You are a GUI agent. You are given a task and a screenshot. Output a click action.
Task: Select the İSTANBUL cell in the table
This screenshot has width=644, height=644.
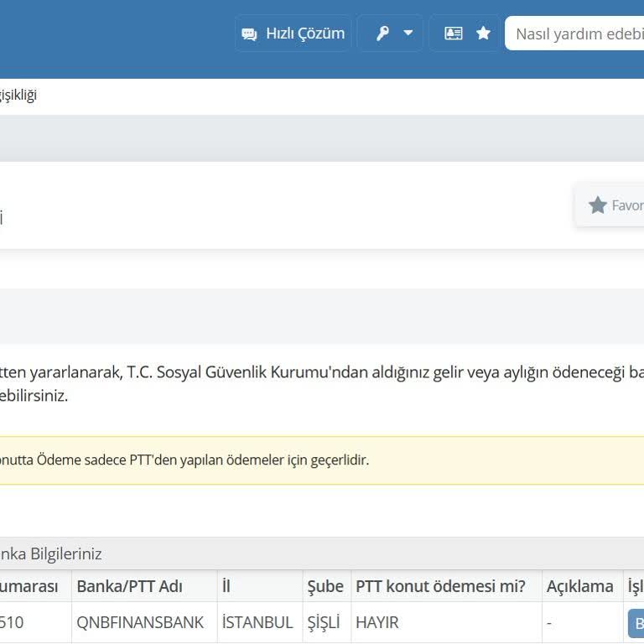tap(257, 623)
